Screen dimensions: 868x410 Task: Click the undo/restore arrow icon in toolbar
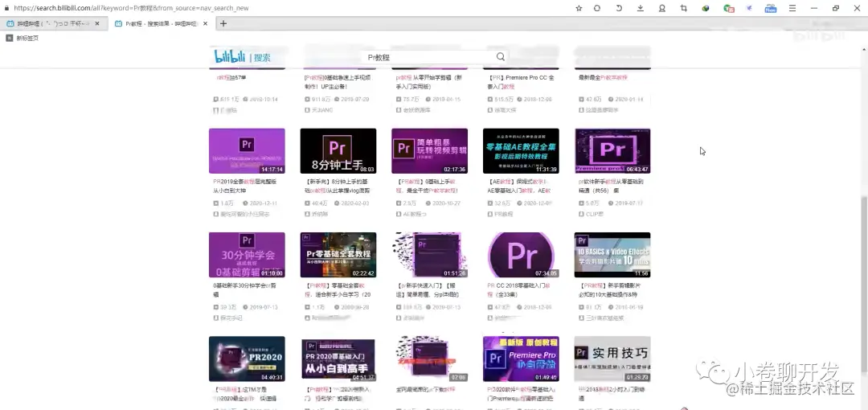pyautogui.click(x=619, y=8)
